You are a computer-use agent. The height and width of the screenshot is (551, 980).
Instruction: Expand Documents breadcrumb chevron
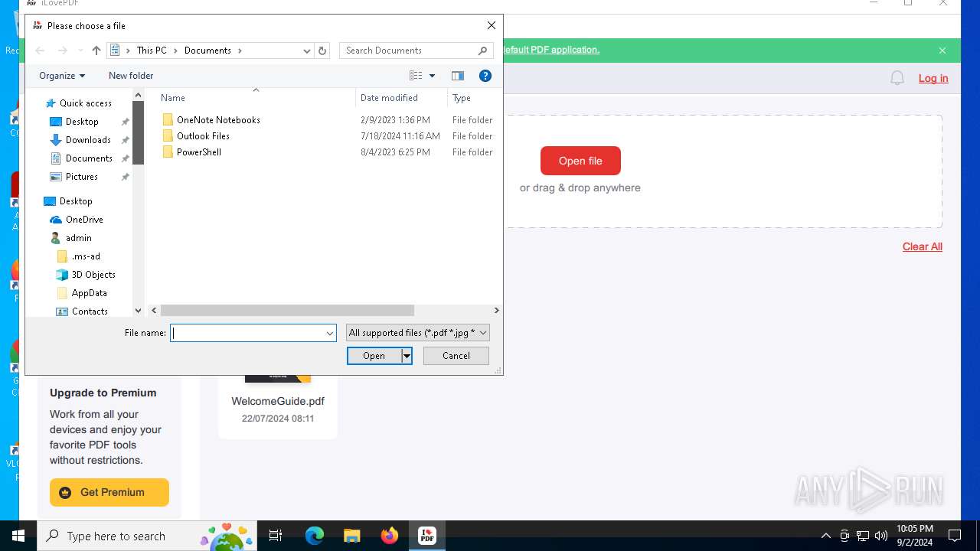(x=240, y=51)
